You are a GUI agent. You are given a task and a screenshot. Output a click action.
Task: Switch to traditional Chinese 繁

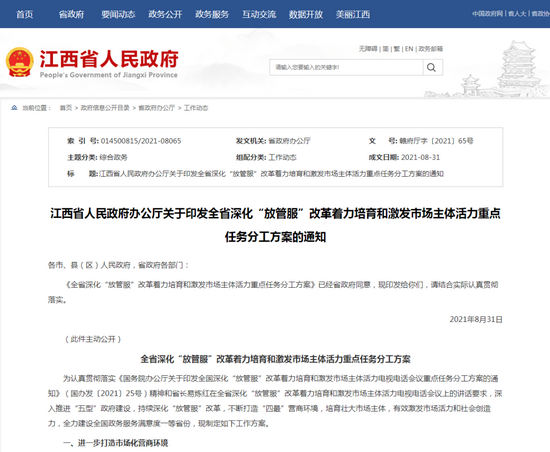[x=397, y=49]
